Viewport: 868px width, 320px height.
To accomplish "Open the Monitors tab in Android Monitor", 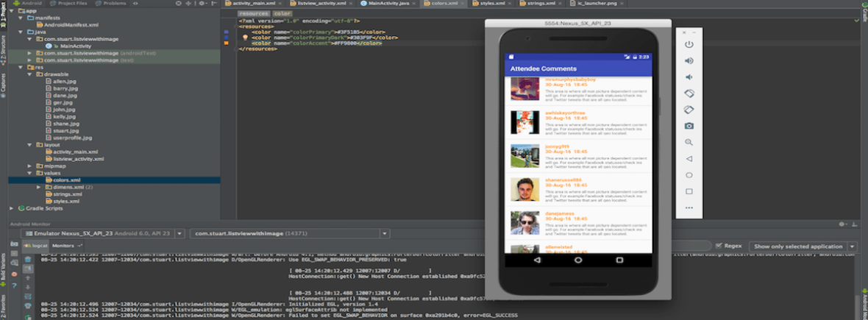I will 65,245.
